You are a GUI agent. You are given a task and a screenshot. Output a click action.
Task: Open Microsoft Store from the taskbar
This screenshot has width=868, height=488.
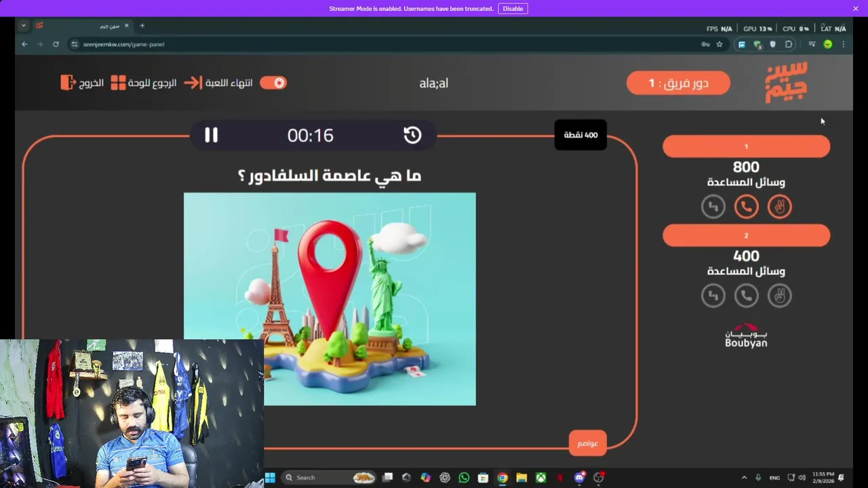(483, 477)
